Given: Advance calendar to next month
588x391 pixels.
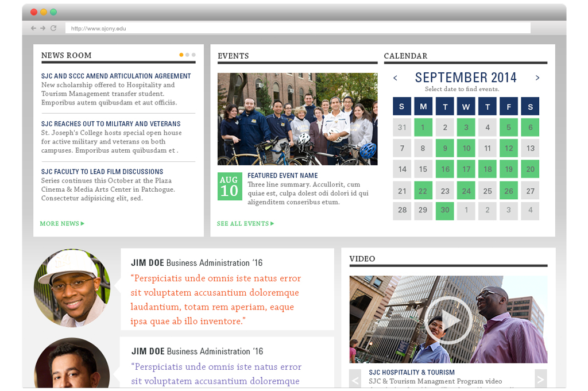Looking at the screenshot, I should (x=537, y=78).
